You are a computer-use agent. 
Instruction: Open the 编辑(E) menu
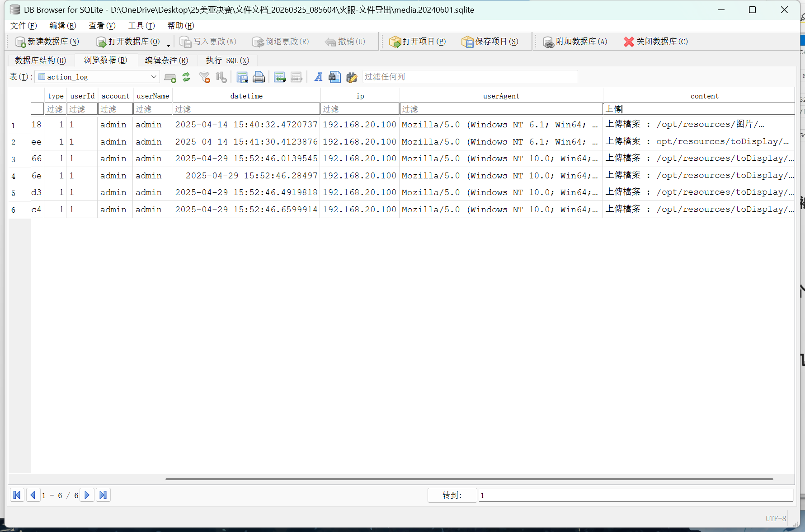(x=63, y=26)
